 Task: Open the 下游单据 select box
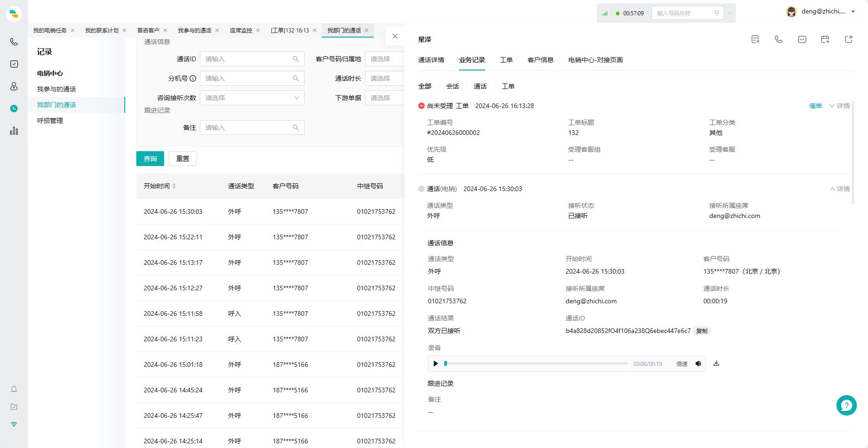pos(384,98)
